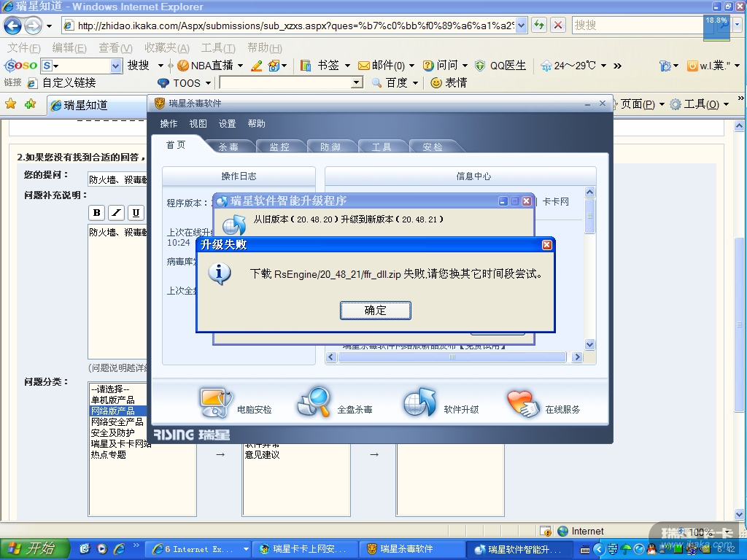Toggle Bold in the question editor
The image size is (747, 560).
point(97,213)
